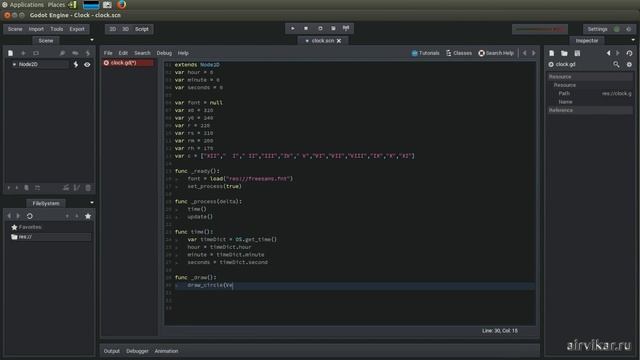
Task: Switch to the clock.scn tab
Action: tap(323, 41)
